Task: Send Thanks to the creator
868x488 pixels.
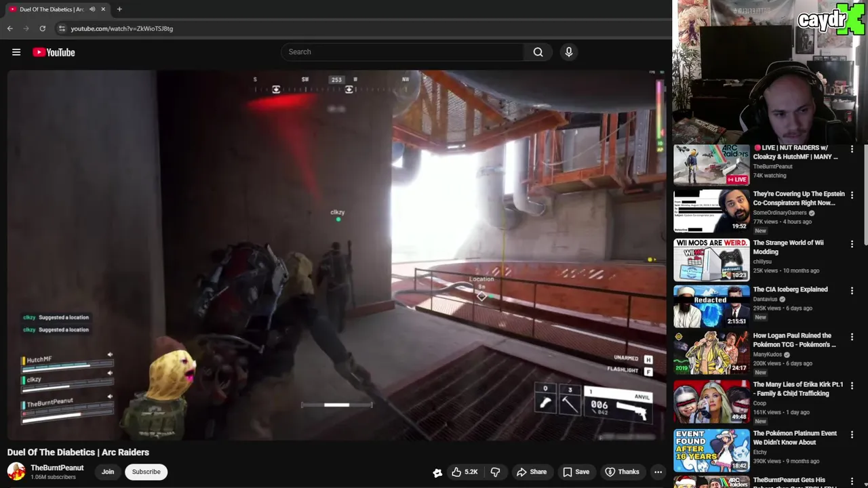Action: (622, 472)
